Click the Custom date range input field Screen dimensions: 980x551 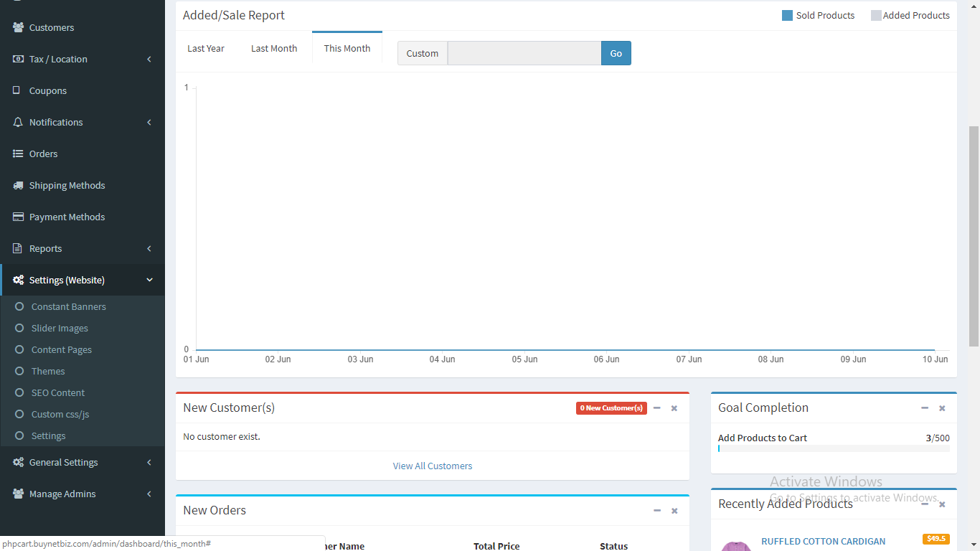[x=524, y=53]
